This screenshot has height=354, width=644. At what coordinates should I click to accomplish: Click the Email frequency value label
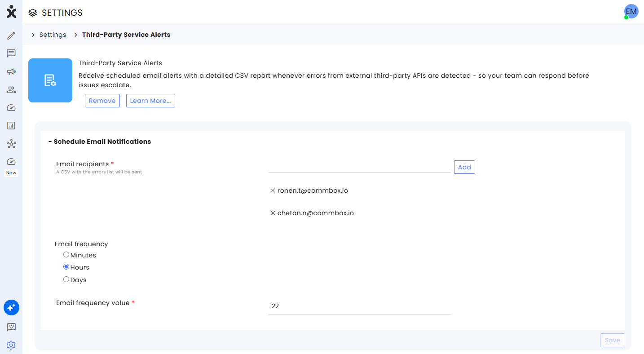pos(93,303)
